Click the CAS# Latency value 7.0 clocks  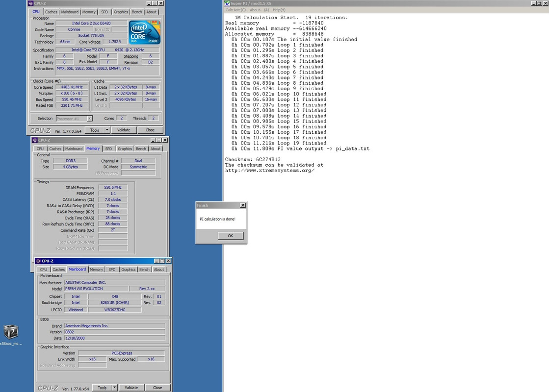(113, 199)
